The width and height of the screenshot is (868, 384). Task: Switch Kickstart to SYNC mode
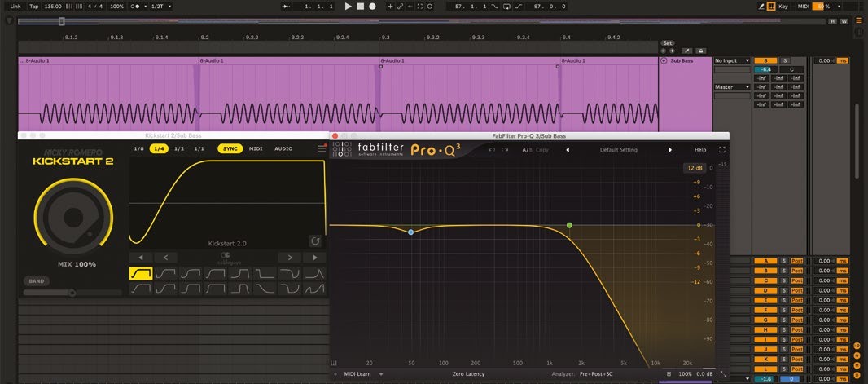coord(230,148)
